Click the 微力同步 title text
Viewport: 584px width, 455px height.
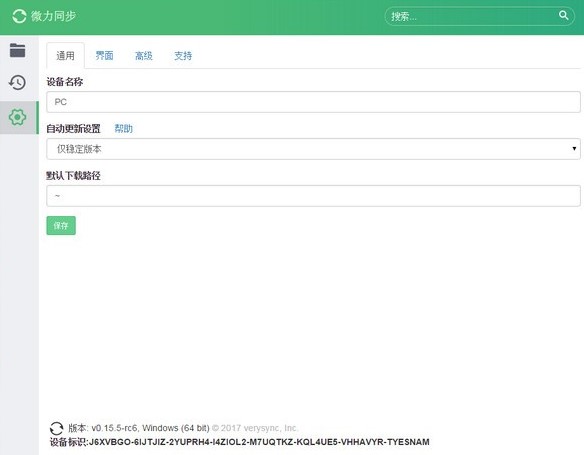(x=54, y=16)
